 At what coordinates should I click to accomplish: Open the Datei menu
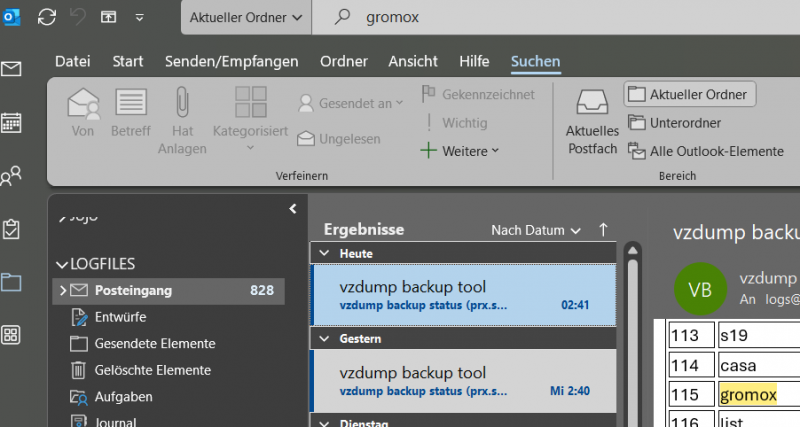(x=72, y=61)
